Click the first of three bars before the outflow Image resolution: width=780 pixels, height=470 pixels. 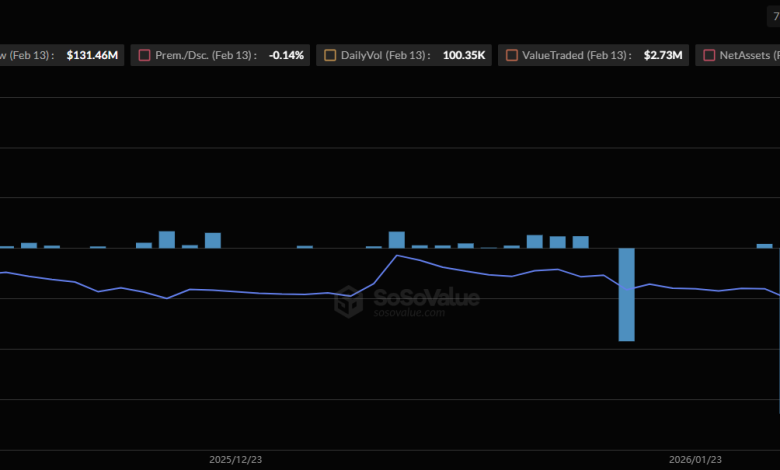tap(535, 241)
